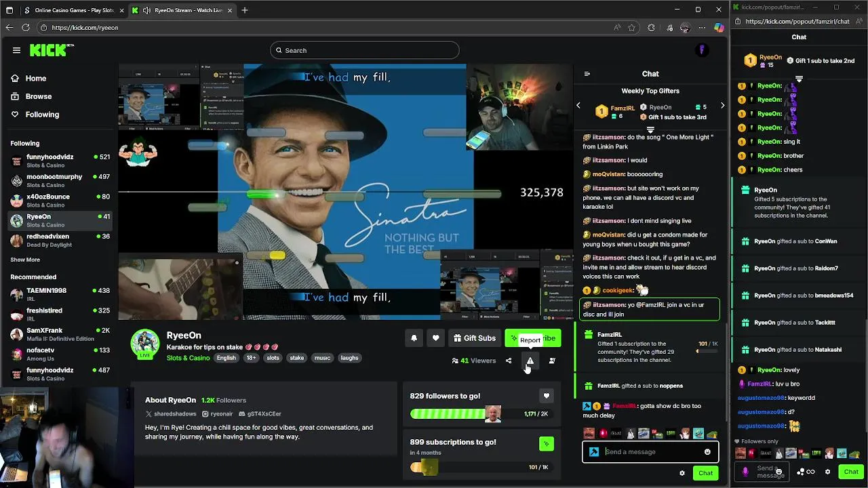Open the browser tab actions menu
The image size is (868, 488).
(9, 10)
